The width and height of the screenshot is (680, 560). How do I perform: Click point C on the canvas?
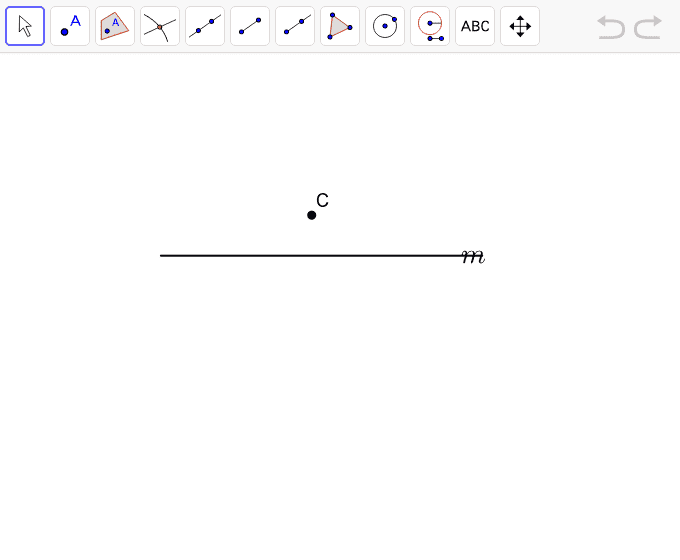311,215
